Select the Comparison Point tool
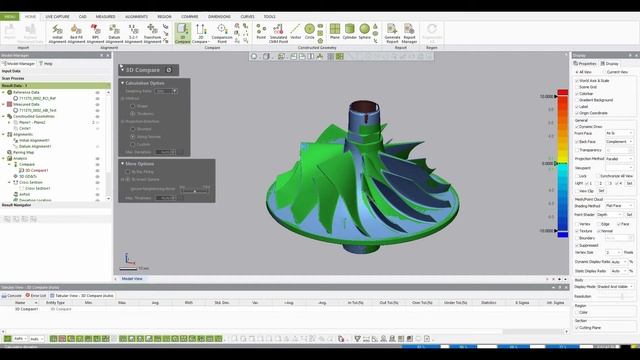The width and height of the screenshot is (640, 360). point(222,33)
